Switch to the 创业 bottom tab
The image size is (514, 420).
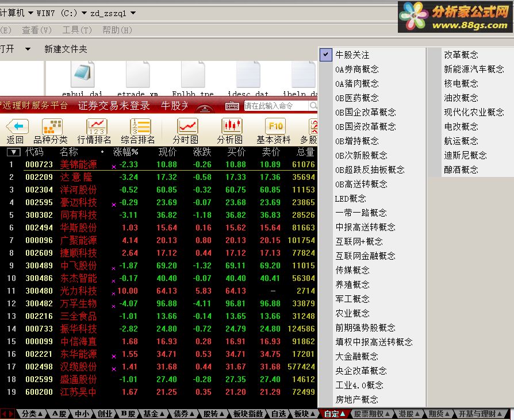click(105, 414)
